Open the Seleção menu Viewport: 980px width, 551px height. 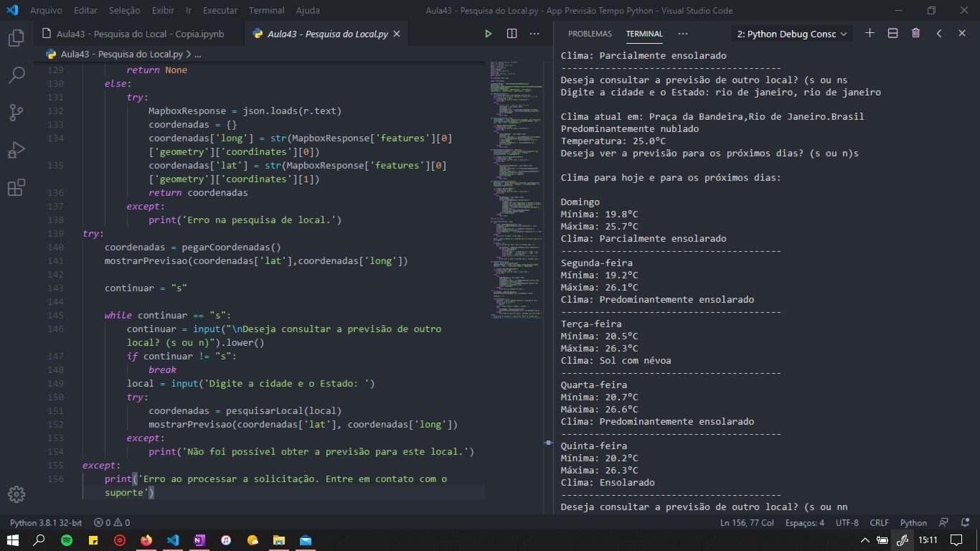tap(124, 11)
